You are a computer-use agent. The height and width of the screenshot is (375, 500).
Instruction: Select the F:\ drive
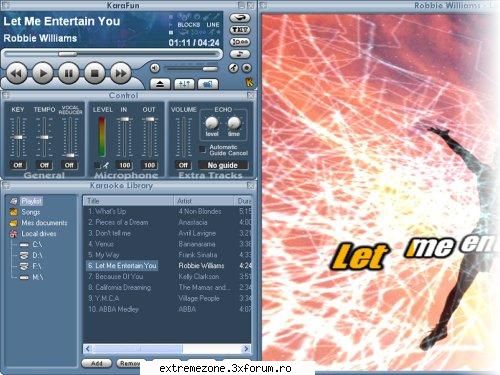(37, 266)
